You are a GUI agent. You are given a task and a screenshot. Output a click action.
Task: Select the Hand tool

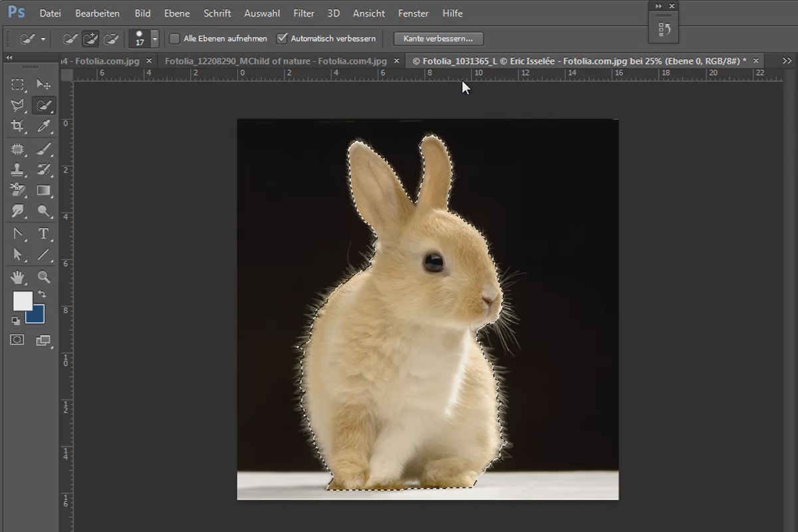click(x=17, y=277)
